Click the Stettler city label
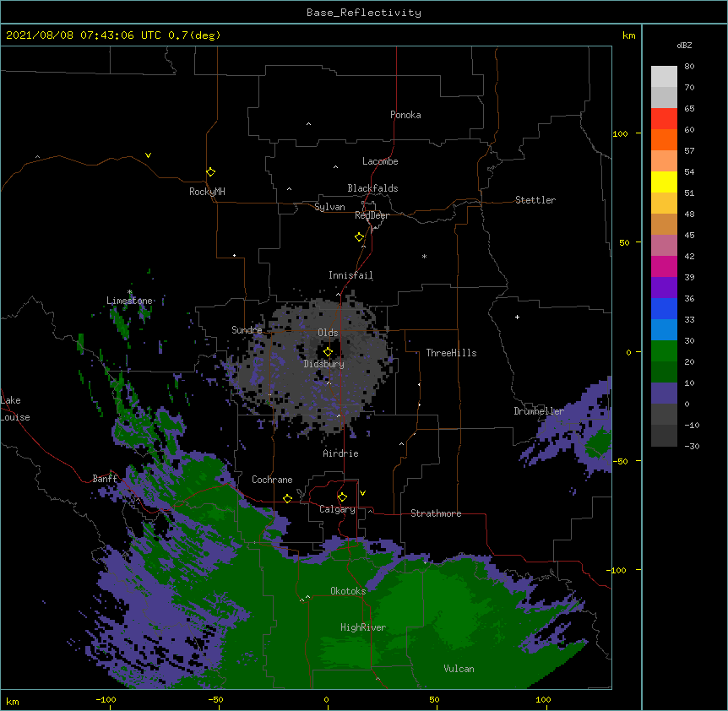Viewport: 728px width, 711px height. click(x=535, y=200)
